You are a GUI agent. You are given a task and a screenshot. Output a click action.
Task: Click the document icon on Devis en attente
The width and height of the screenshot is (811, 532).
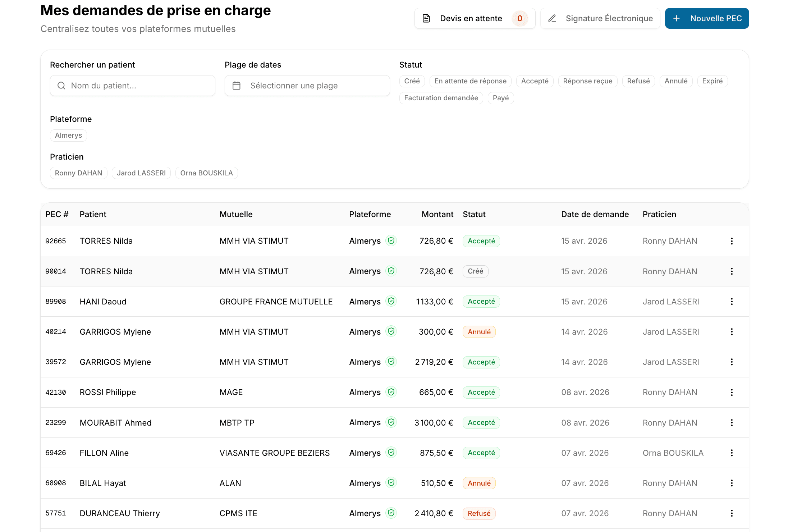pos(426,18)
